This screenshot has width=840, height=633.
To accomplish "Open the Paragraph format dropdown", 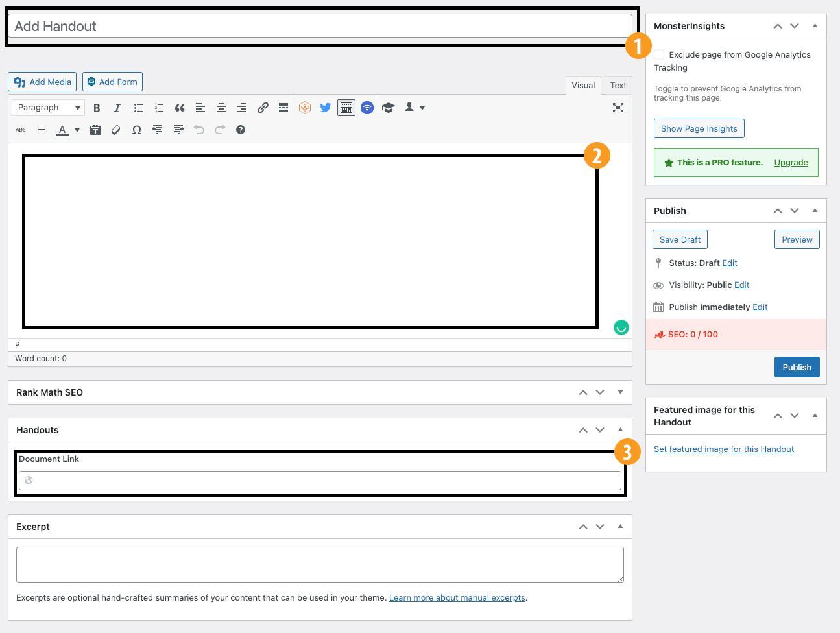I will tap(49, 108).
